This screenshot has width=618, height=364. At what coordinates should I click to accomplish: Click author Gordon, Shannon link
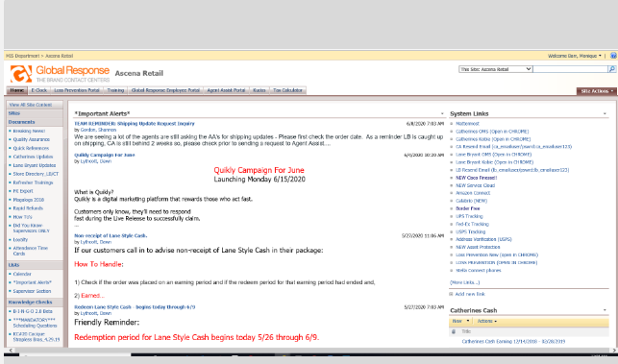click(x=98, y=130)
